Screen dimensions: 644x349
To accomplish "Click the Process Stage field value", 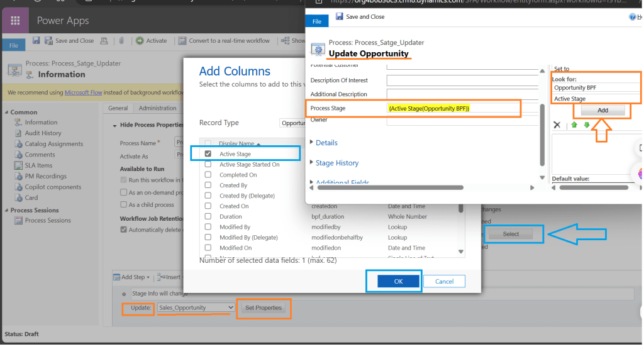I will click(428, 108).
